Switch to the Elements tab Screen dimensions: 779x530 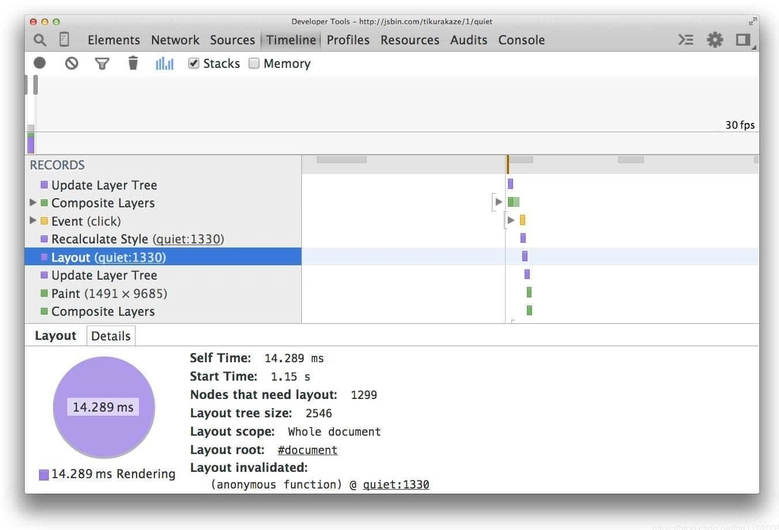pyautogui.click(x=114, y=40)
